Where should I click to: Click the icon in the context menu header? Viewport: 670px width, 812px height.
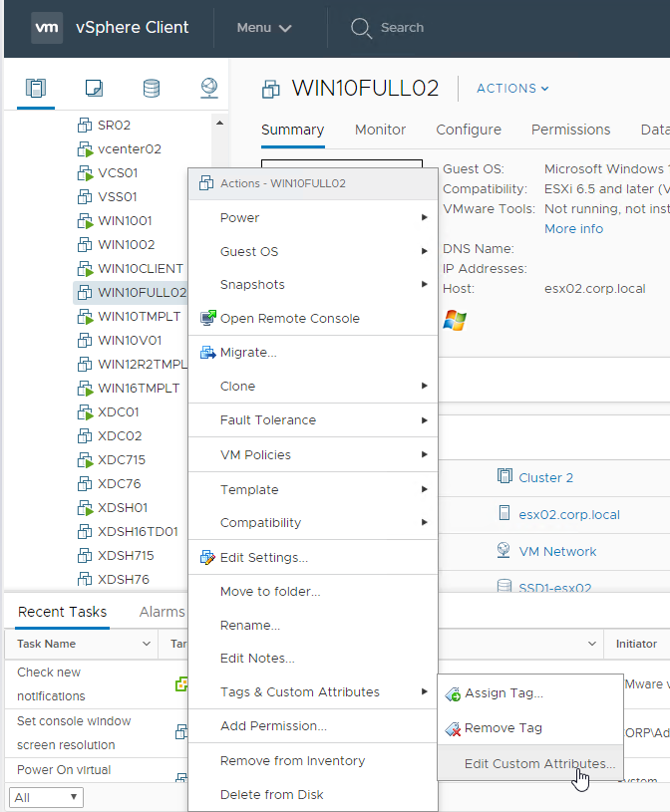pyautogui.click(x=206, y=182)
